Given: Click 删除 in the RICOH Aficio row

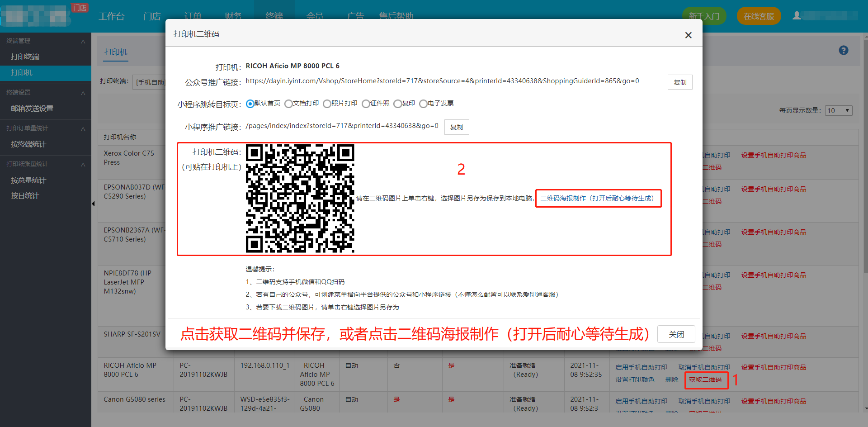Looking at the screenshot, I should (672, 380).
